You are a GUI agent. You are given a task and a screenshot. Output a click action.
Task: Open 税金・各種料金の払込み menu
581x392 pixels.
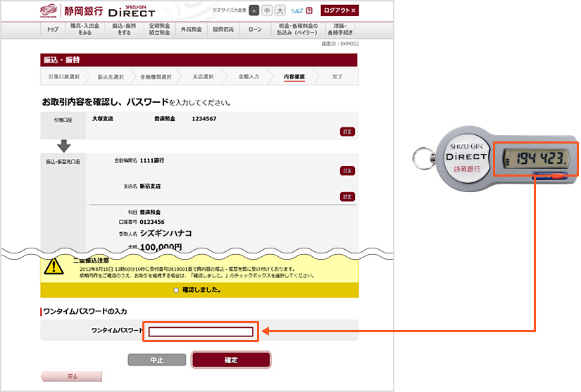tap(298, 30)
